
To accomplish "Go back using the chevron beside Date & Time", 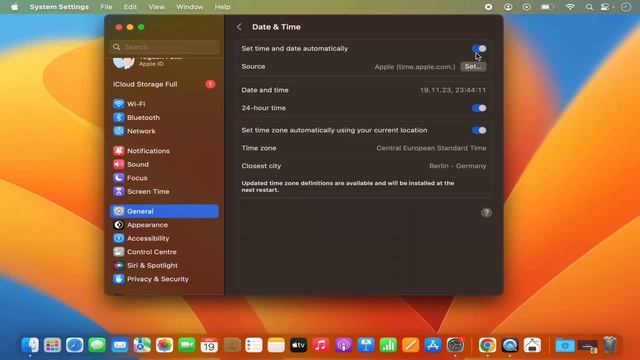I will [239, 27].
